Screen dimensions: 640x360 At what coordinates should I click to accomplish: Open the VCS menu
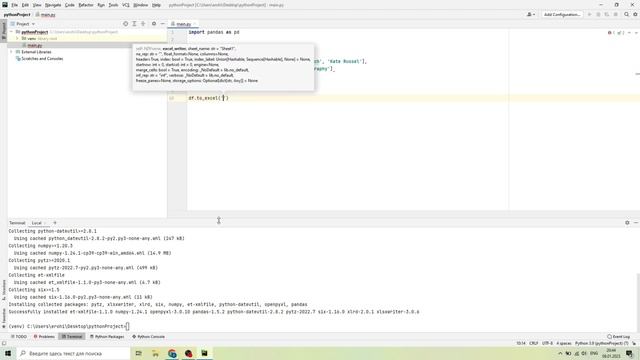(x=126, y=5)
